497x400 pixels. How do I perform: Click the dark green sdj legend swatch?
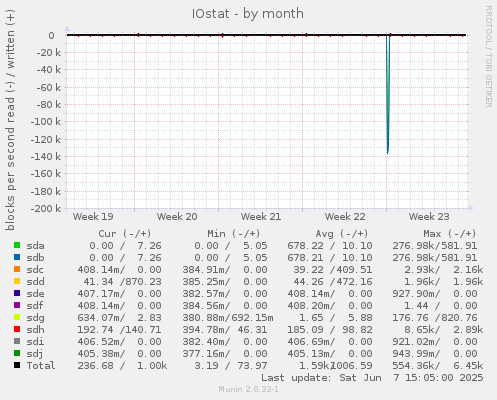click(17, 353)
